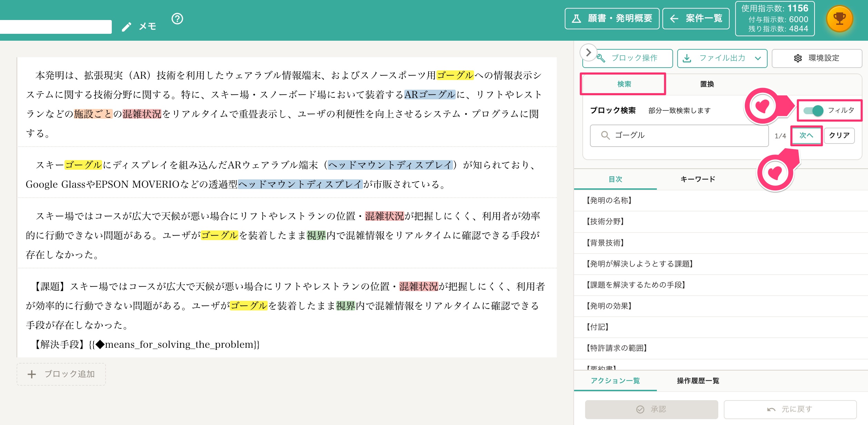Click the search field containing ゴーグル
This screenshot has height=425, width=868.
point(679,136)
